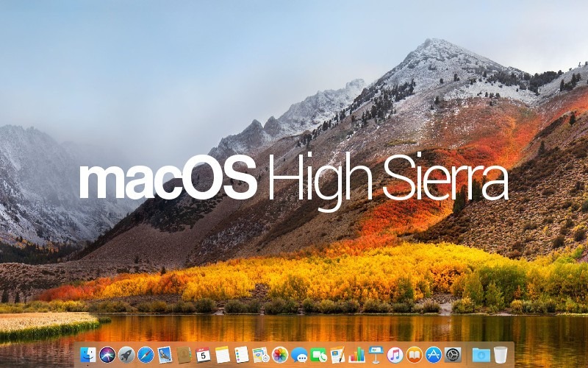Open Launchpad rocket icon
Screen dimensions: 588x368
[126, 355]
